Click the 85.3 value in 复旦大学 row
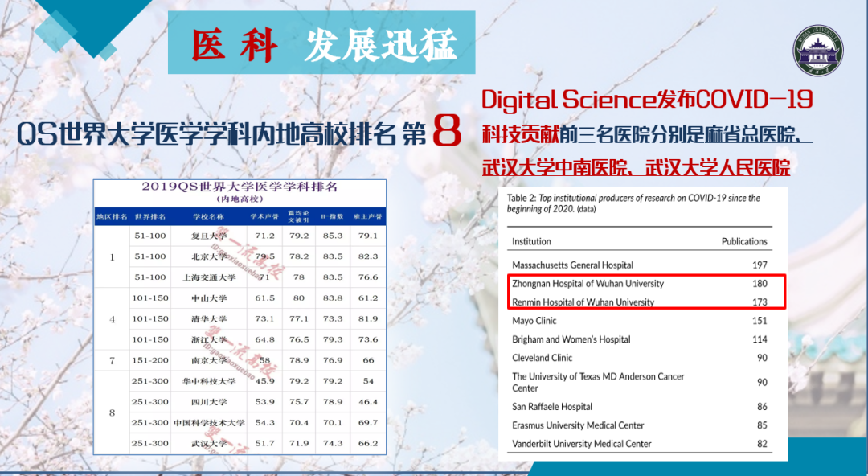The image size is (868, 476). click(333, 236)
